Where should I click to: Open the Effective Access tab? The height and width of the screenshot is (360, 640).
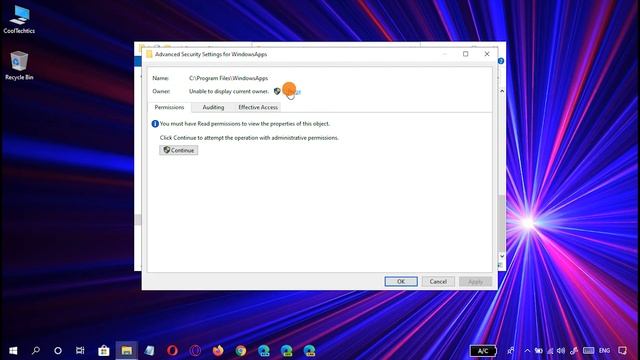[258, 107]
